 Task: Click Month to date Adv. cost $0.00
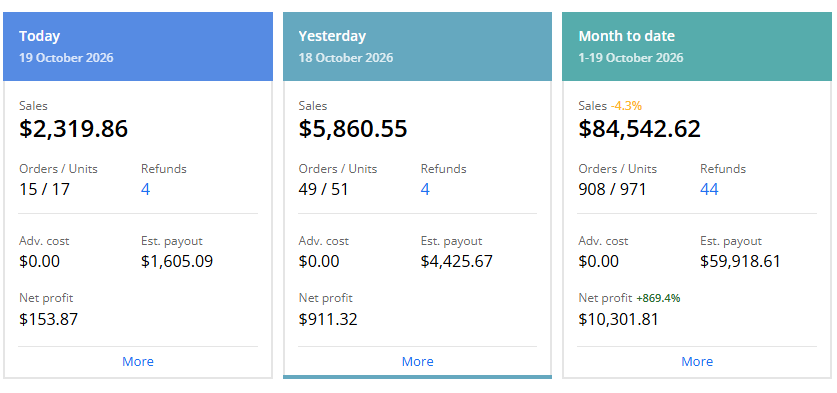tap(599, 262)
